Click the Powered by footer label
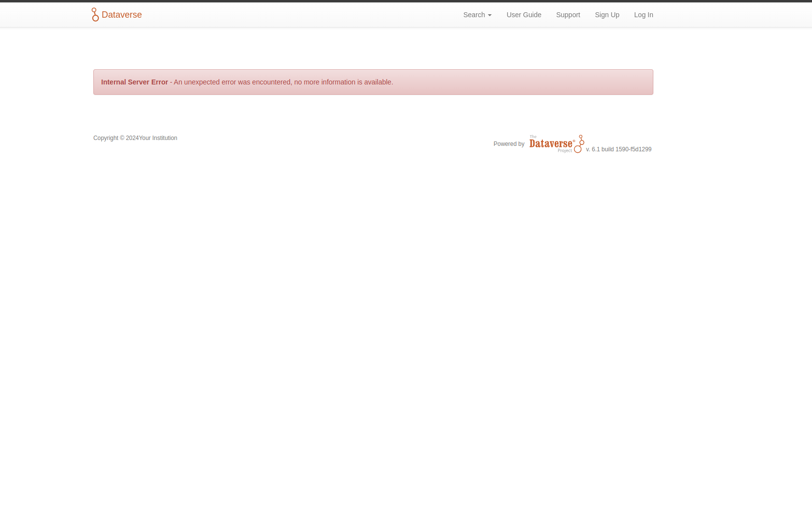This screenshot has width=812, height=505. pyautogui.click(x=508, y=144)
